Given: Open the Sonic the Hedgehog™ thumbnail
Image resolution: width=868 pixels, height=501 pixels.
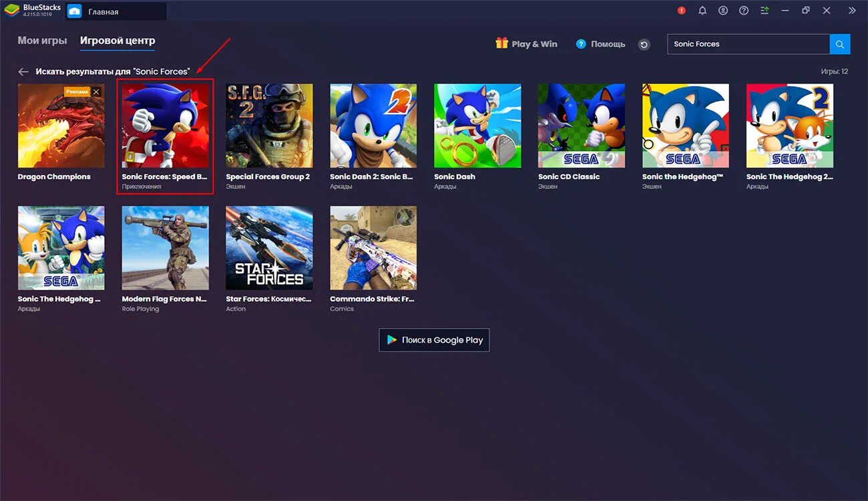Looking at the screenshot, I should point(686,126).
